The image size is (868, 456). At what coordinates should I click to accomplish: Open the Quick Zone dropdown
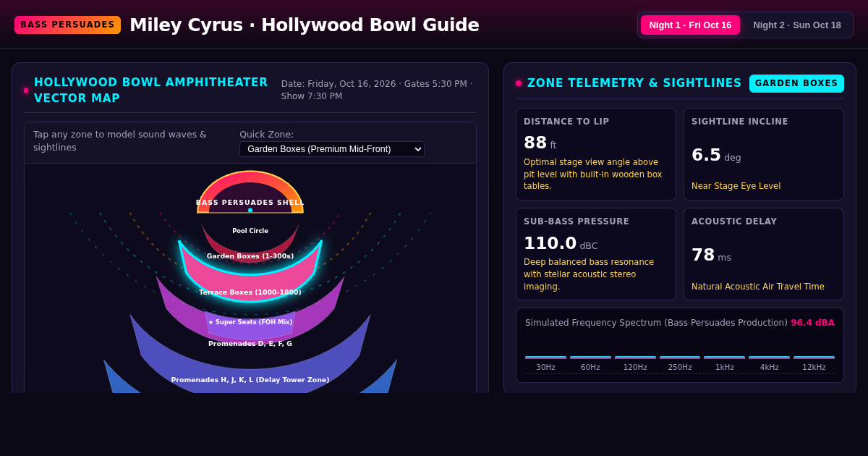(332, 149)
